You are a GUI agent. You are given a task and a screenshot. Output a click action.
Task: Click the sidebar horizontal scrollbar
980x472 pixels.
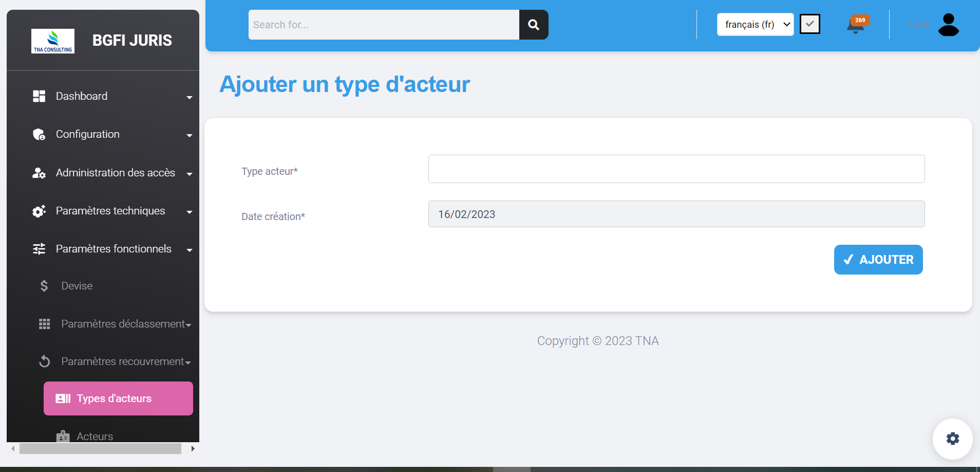point(100,449)
